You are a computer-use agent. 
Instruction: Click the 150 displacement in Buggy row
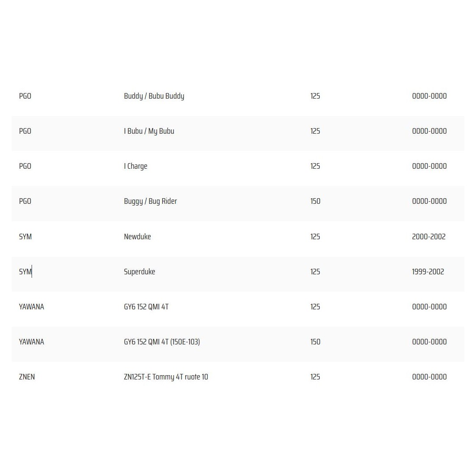point(315,201)
